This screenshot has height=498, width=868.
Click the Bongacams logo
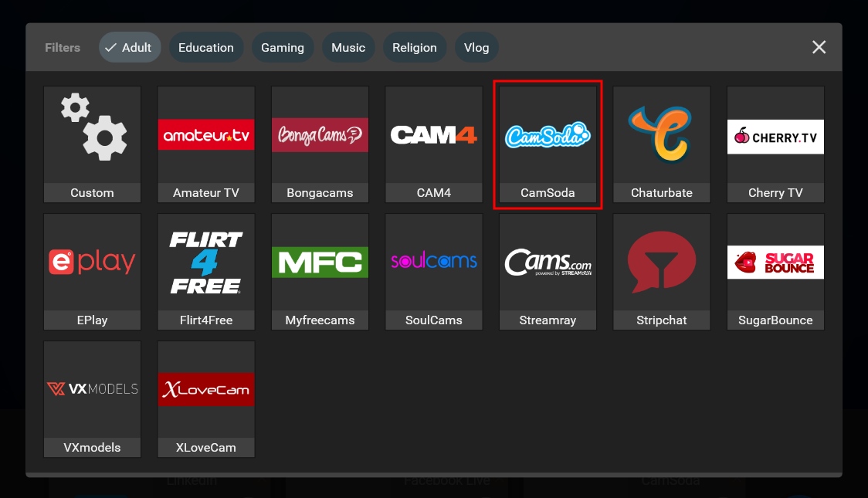[320, 144]
